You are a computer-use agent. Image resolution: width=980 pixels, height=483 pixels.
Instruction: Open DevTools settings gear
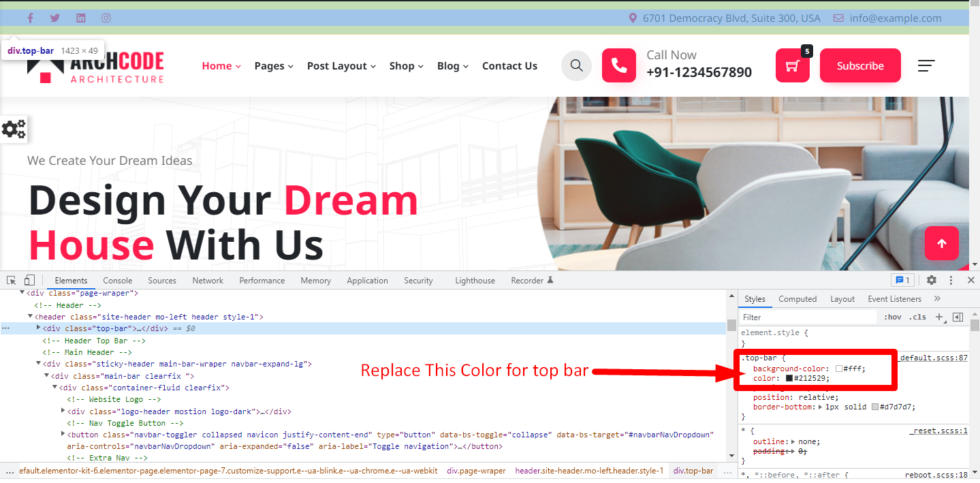pyautogui.click(x=932, y=280)
